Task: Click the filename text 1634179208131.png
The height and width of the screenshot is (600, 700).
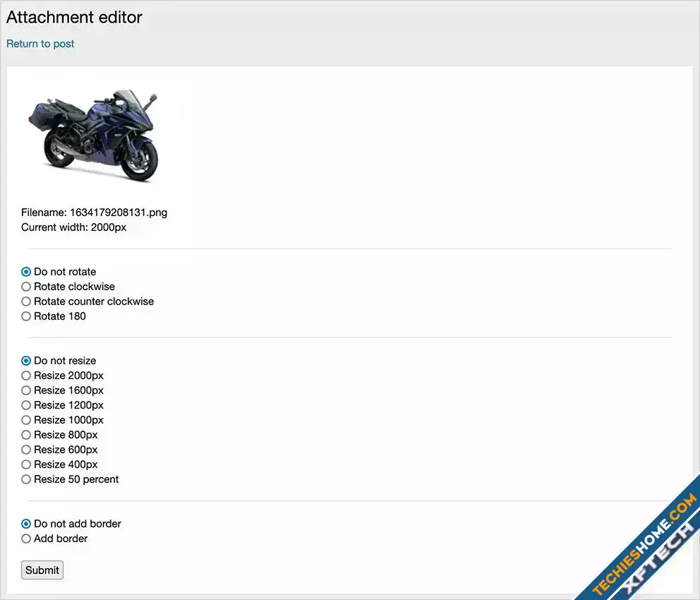Action: pyautogui.click(x=119, y=212)
